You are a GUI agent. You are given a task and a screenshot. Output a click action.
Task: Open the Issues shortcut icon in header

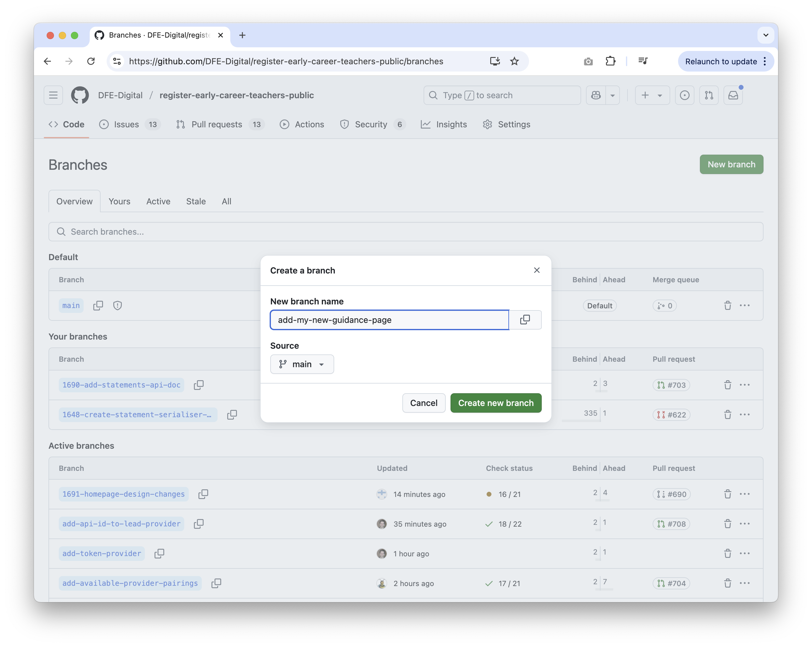684,95
